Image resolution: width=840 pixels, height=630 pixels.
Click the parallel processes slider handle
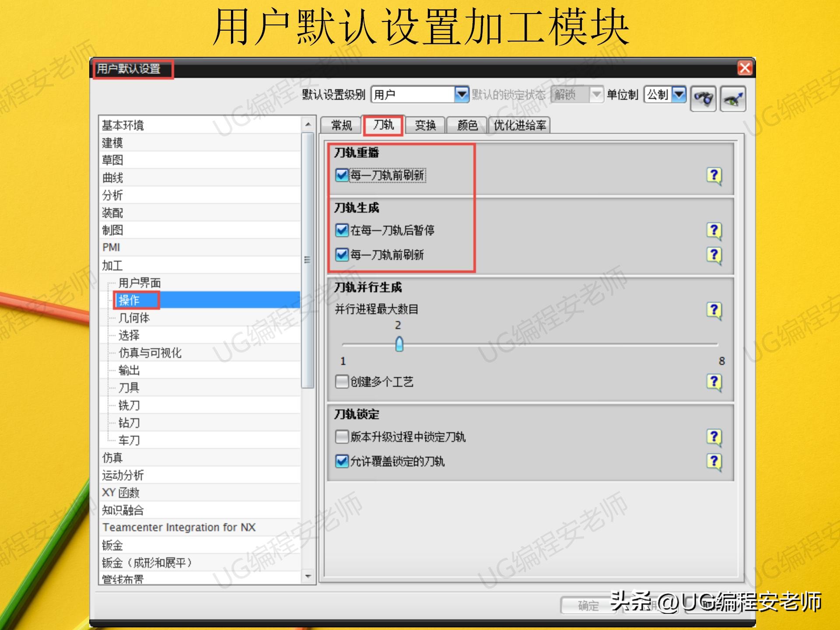(399, 344)
